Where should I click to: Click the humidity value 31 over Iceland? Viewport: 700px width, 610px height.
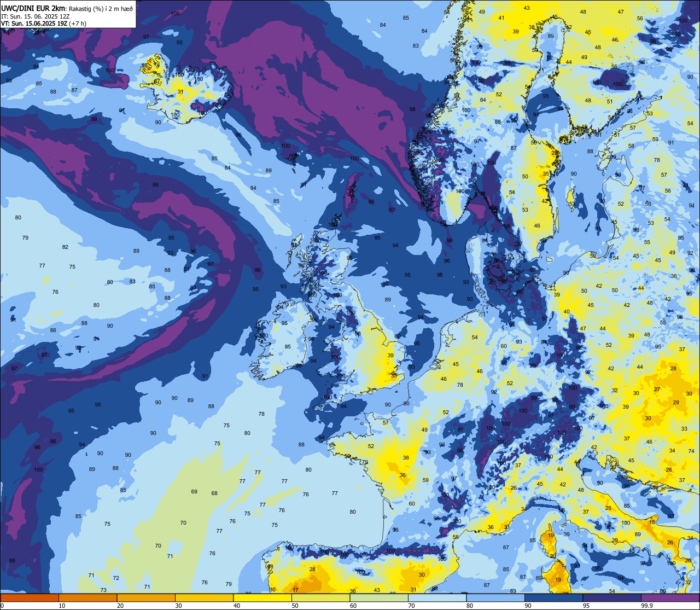180,91
